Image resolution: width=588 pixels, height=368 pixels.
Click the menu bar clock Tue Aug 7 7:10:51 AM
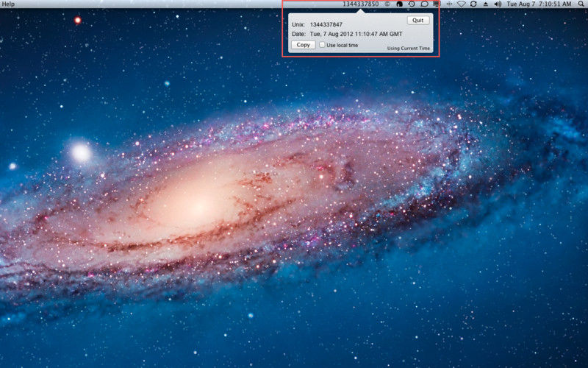[x=539, y=4]
